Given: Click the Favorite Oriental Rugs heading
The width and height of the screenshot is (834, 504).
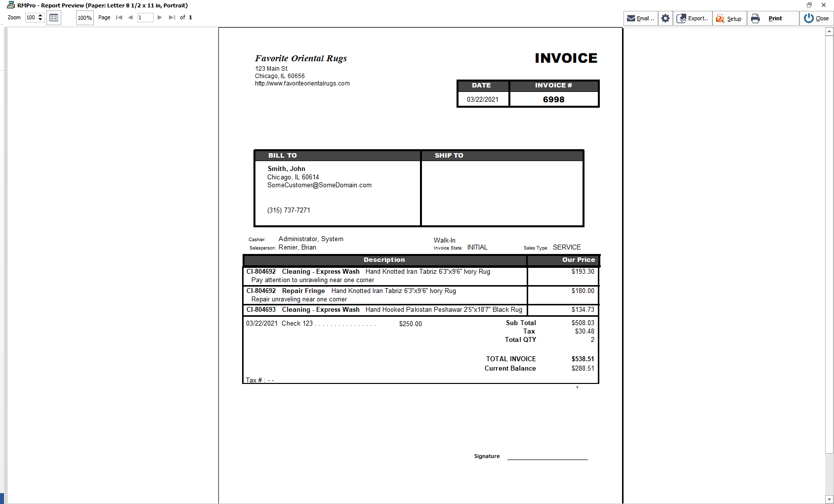Looking at the screenshot, I should [x=301, y=58].
